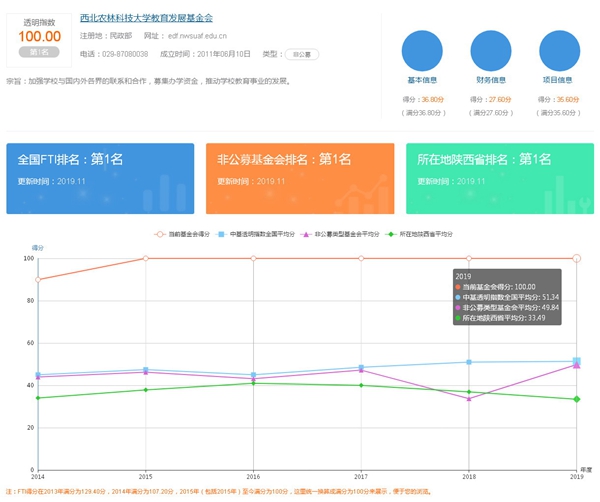600x502 pixels.
Task: Click the 2019 green diamond data point
Action: (x=576, y=399)
